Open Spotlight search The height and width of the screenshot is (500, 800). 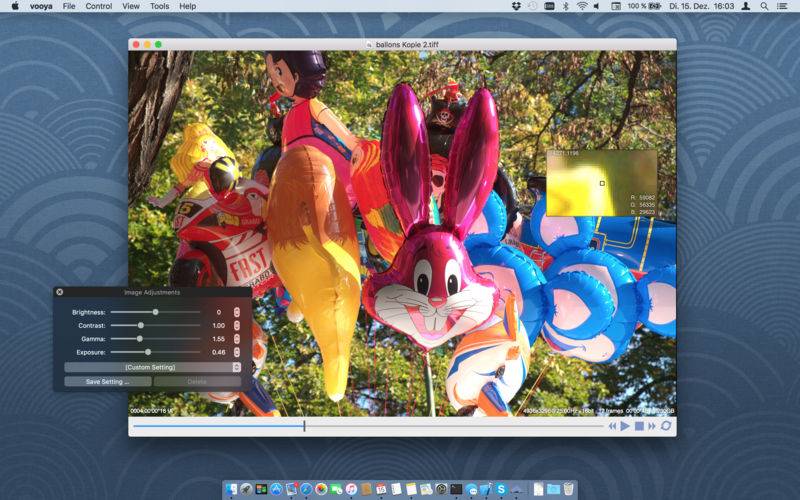tap(764, 6)
